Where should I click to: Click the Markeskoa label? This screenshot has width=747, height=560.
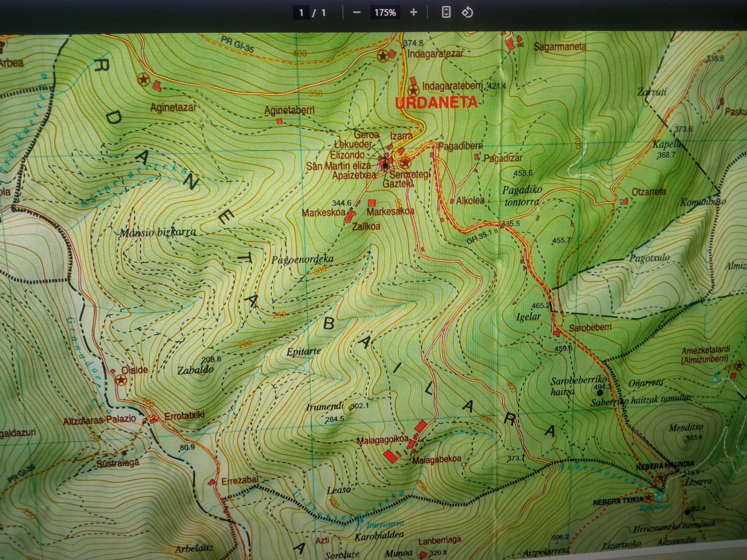coord(324,213)
